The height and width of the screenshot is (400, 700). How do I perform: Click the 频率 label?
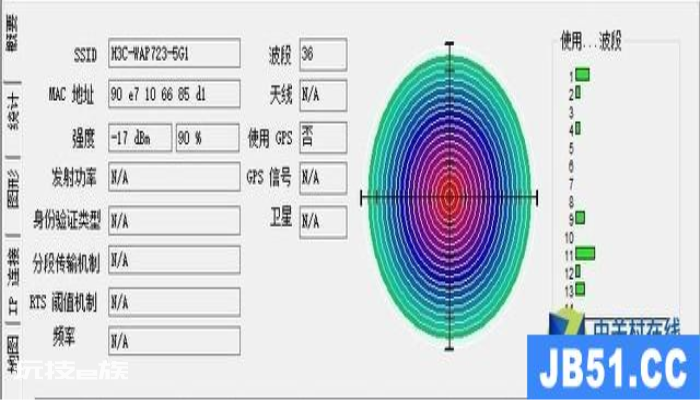click(64, 337)
